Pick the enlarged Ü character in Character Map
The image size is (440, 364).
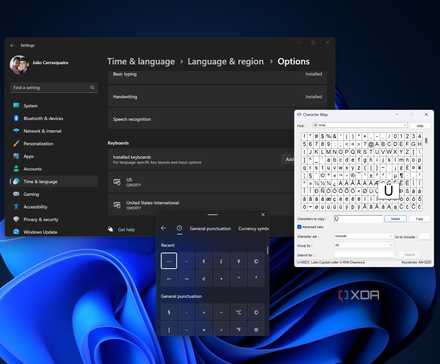tap(388, 191)
